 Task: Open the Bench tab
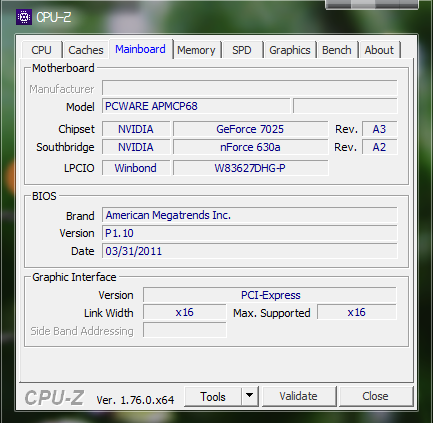click(x=337, y=50)
